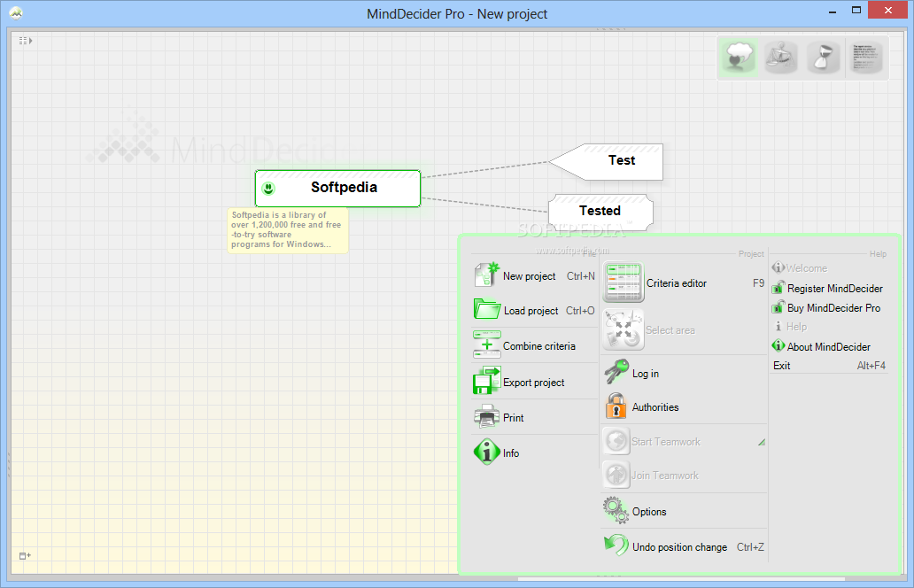Choose Buy MindDecider Pro entry
Image resolution: width=914 pixels, height=588 pixels.
tap(829, 307)
